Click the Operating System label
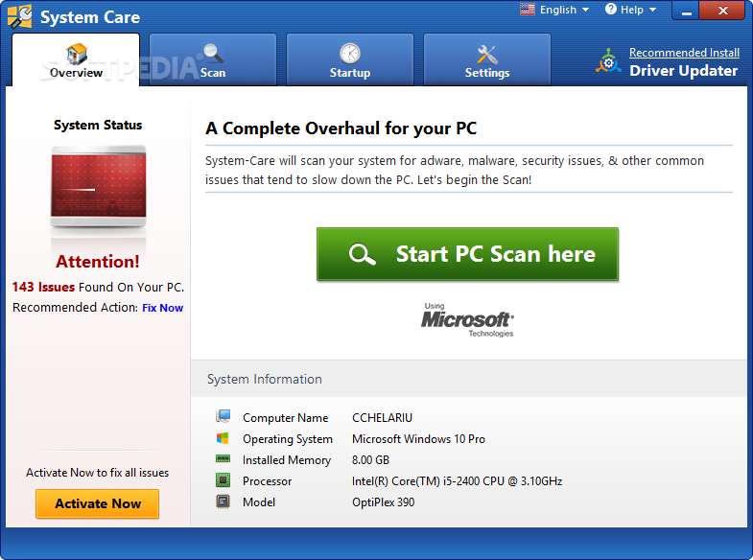The width and height of the screenshot is (753, 560). click(x=287, y=439)
